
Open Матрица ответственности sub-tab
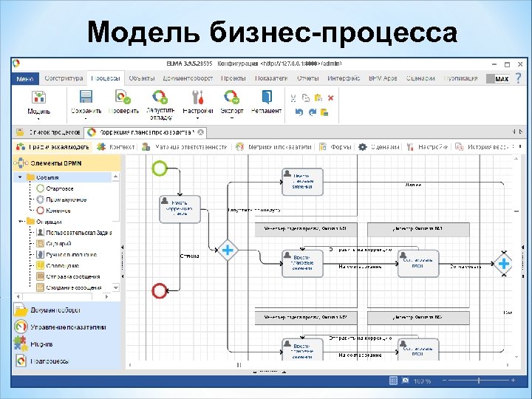[185, 147]
